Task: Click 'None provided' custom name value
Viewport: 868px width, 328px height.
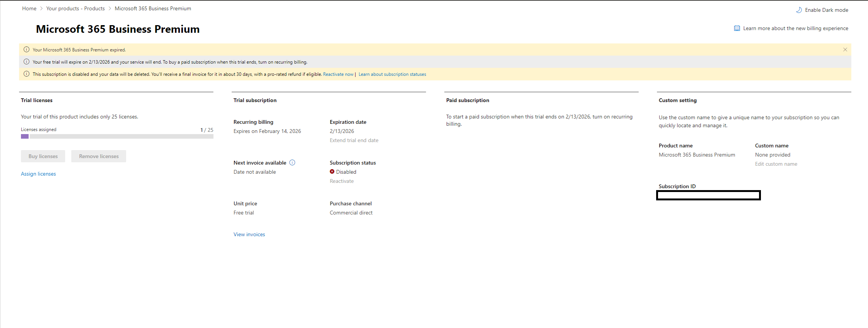Action: [x=773, y=155]
